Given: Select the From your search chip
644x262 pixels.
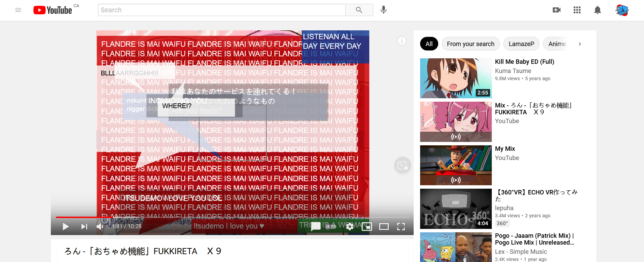Looking at the screenshot, I should [471, 44].
